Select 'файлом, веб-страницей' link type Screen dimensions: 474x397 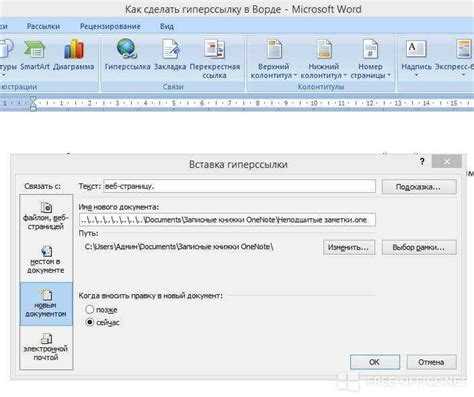pyautogui.click(x=46, y=217)
